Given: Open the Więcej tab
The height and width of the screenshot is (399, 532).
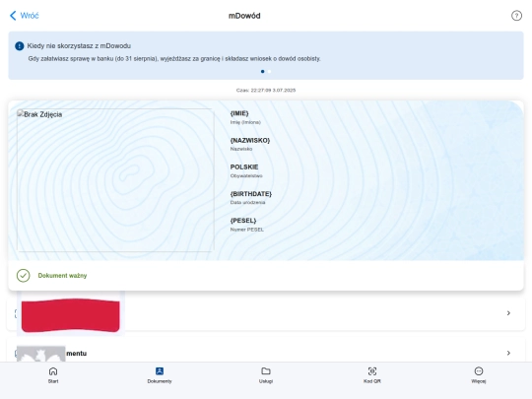Looking at the screenshot, I should [x=479, y=375].
